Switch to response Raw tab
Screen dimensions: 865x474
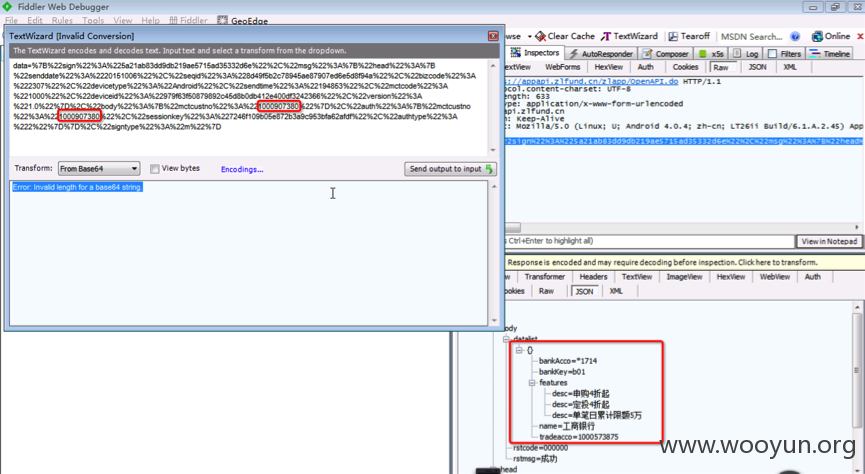click(x=546, y=291)
